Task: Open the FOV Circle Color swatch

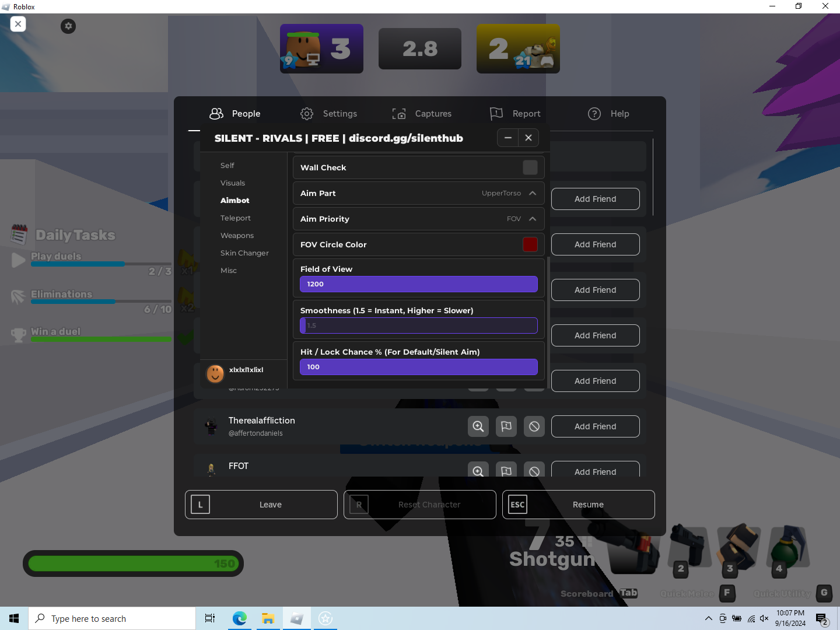Action: [x=530, y=244]
